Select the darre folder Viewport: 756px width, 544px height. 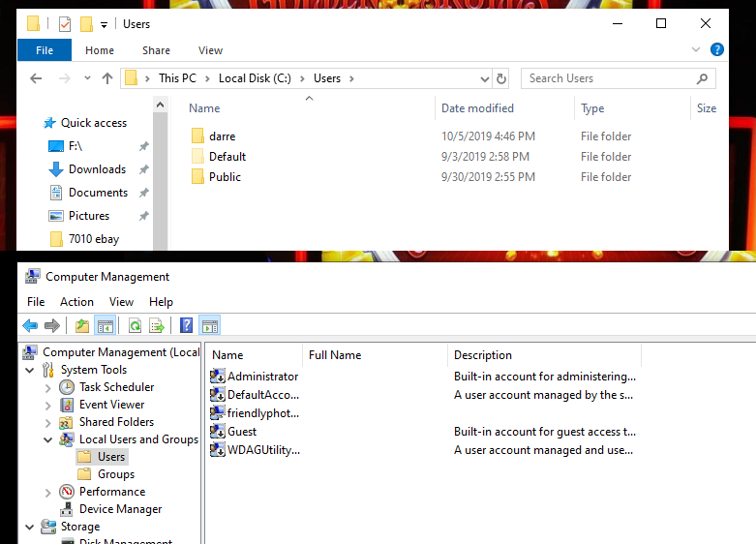click(x=214, y=136)
